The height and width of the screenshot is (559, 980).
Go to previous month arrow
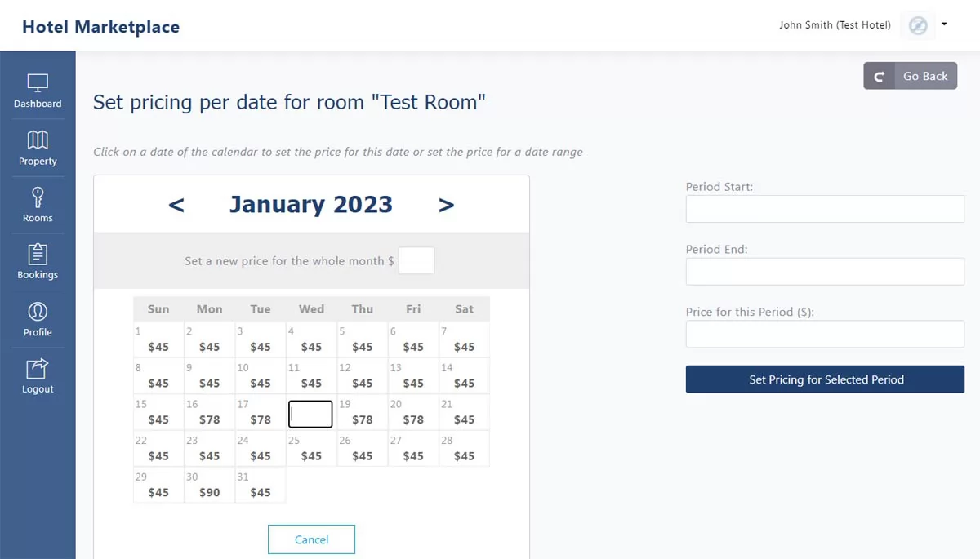tap(176, 205)
